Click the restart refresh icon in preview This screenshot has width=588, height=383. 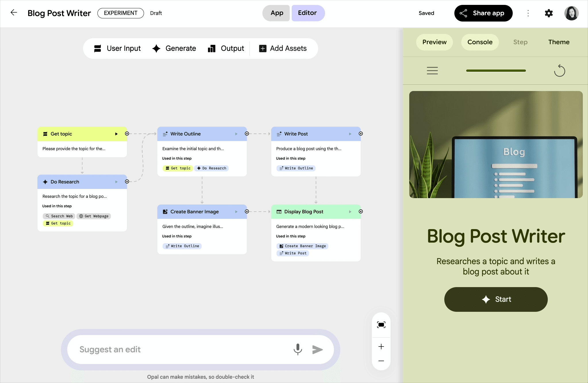[559, 71]
